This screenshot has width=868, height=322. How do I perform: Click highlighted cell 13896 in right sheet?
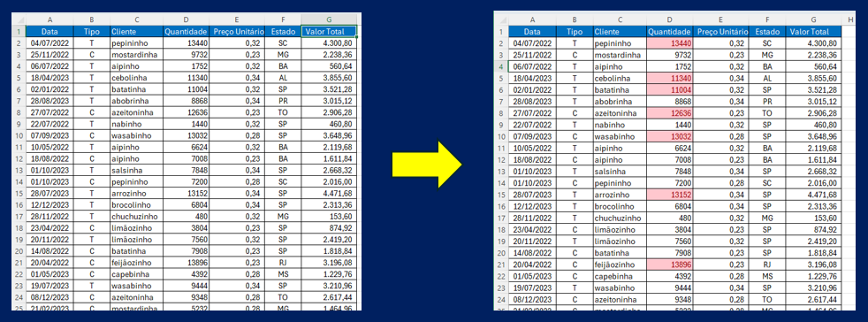tap(669, 264)
